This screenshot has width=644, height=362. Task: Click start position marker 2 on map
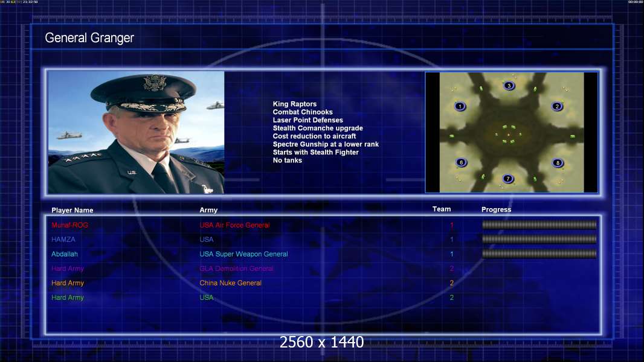pos(557,106)
